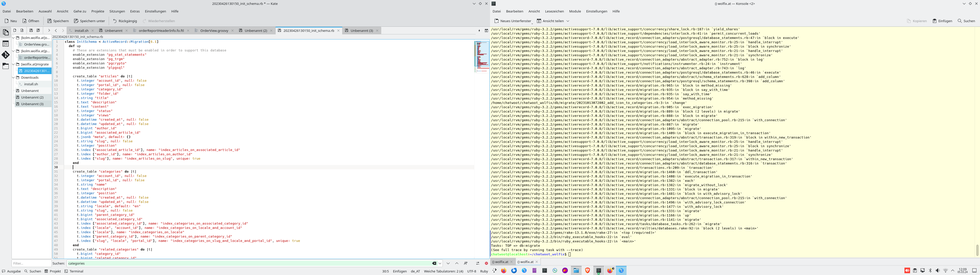Image resolution: width=980 pixels, height=275 pixels.
Task: Switch to the OrderView.groovy tab
Action: click(214, 30)
